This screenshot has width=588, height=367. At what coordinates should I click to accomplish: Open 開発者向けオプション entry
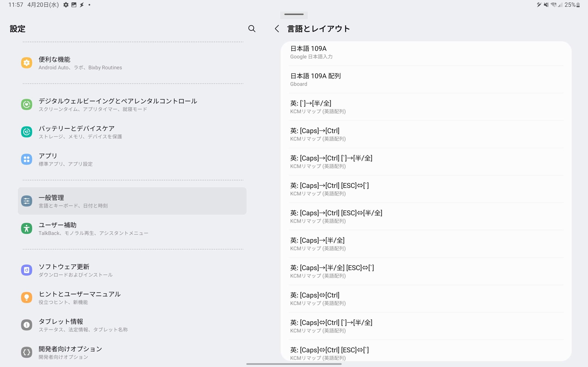132,352
